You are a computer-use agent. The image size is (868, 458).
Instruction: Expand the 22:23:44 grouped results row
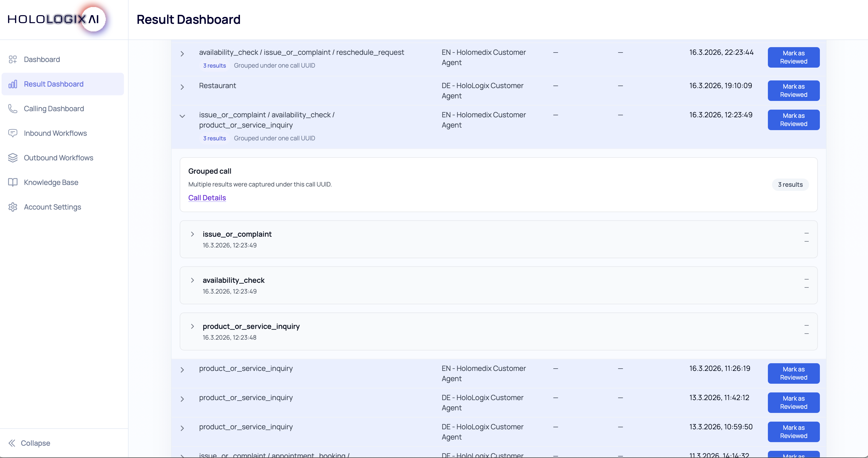coord(182,54)
